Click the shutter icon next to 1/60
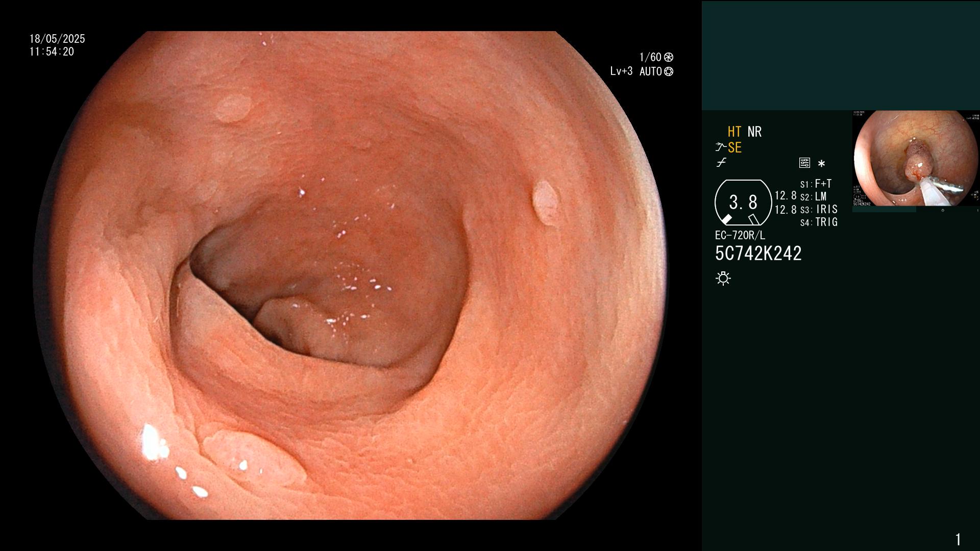The width and height of the screenshot is (980, 551). (x=669, y=57)
